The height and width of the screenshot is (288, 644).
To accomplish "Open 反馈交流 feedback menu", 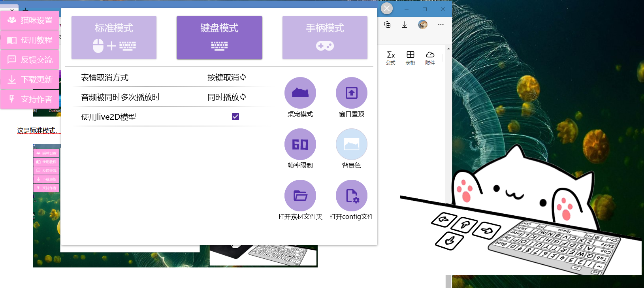I will coord(30,60).
